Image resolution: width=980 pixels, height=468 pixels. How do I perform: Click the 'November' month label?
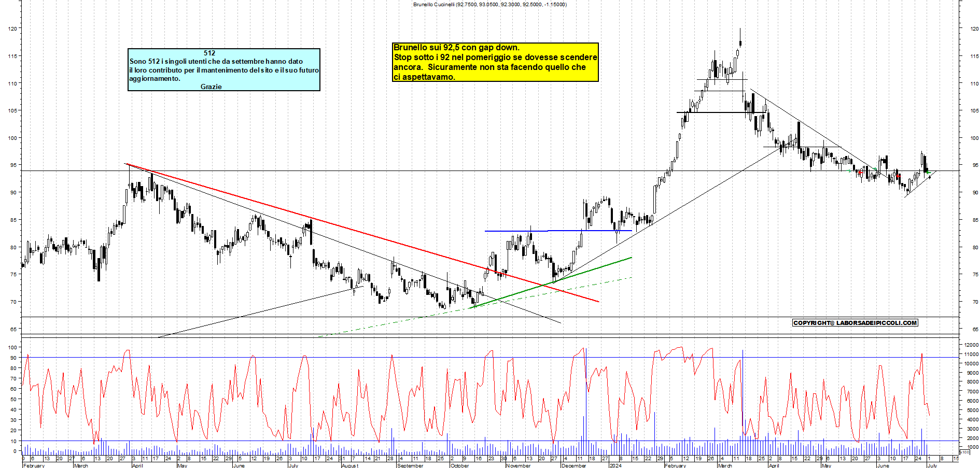tap(518, 465)
